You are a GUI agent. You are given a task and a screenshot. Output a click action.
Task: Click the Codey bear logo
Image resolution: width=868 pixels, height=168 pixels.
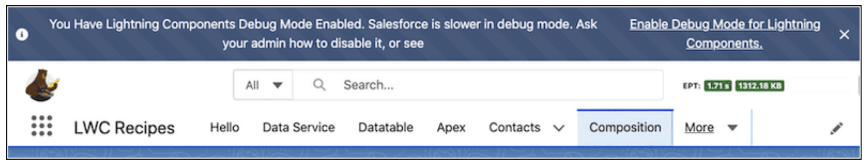(x=42, y=85)
